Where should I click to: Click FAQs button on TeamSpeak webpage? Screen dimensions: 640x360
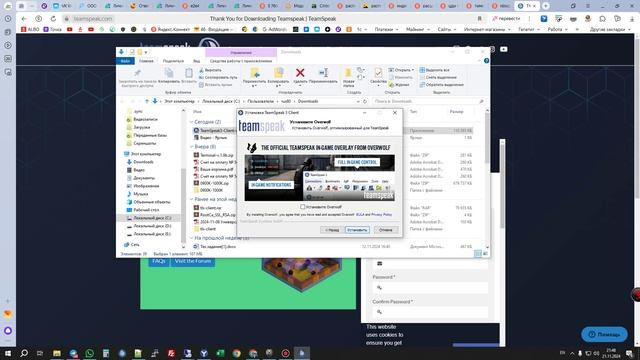[159, 261]
